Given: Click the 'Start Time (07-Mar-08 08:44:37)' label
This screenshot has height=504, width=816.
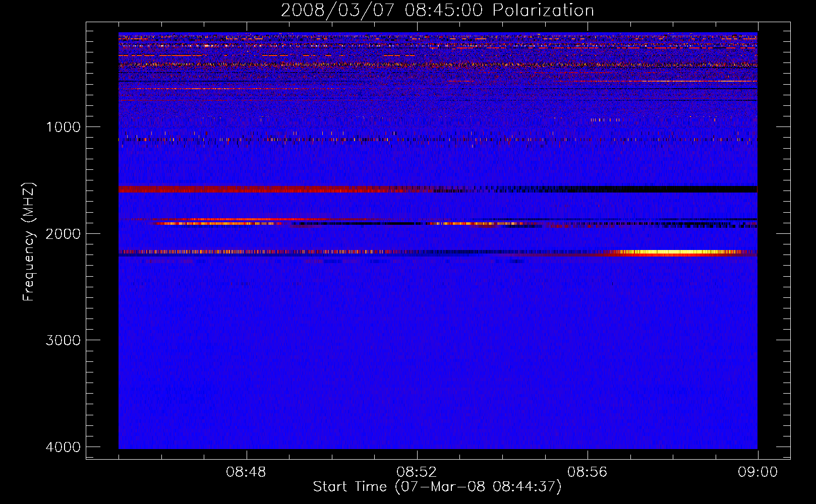Looking at the screenshot, I should click(x=437, y=487).
